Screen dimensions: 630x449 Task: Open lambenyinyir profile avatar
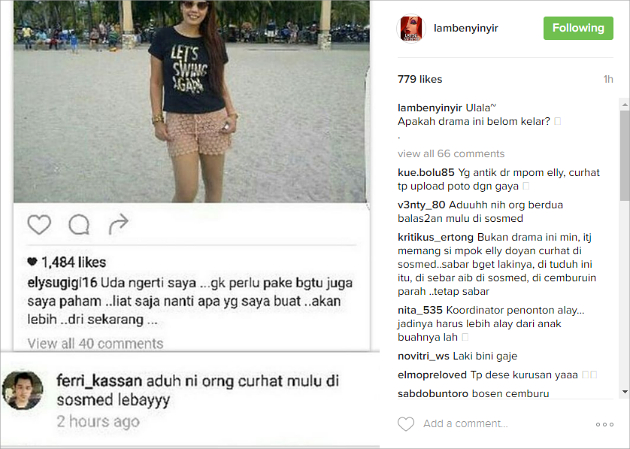pyautogui.click(x=411, y=28)
